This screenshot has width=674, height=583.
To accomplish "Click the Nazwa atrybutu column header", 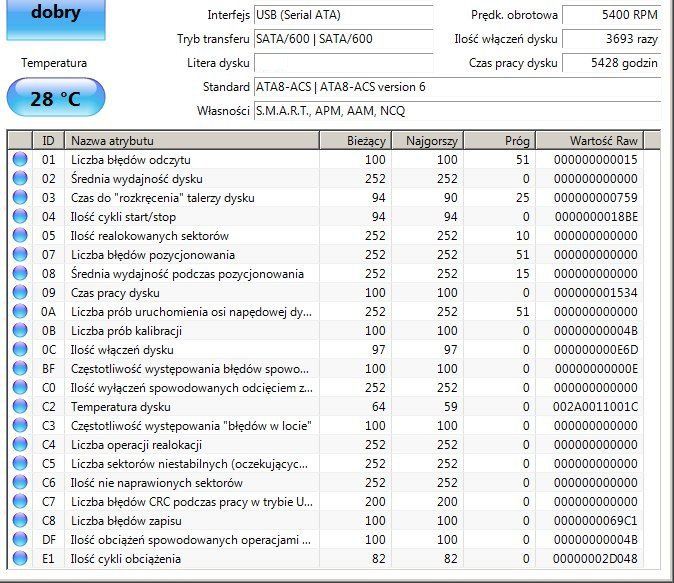I will pos(192,141).
